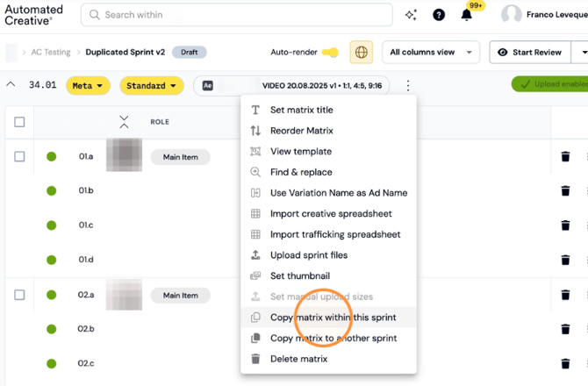Click the Search within field
588x386 pixels.
pos(237,15)
